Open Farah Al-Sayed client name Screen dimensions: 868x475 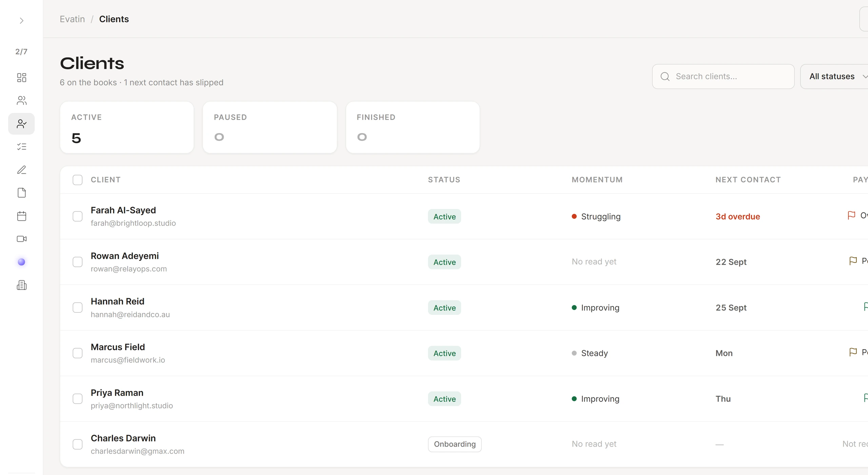pos(123,210)
